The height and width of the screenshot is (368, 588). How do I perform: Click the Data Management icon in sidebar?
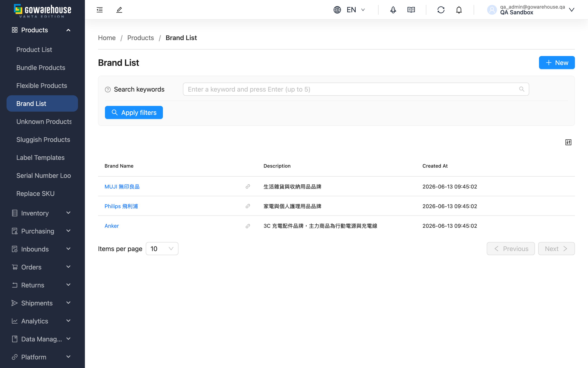[14, 339]
